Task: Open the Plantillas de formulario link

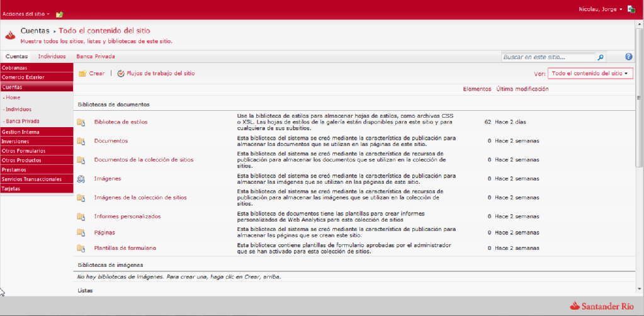Action: (125, 248)
